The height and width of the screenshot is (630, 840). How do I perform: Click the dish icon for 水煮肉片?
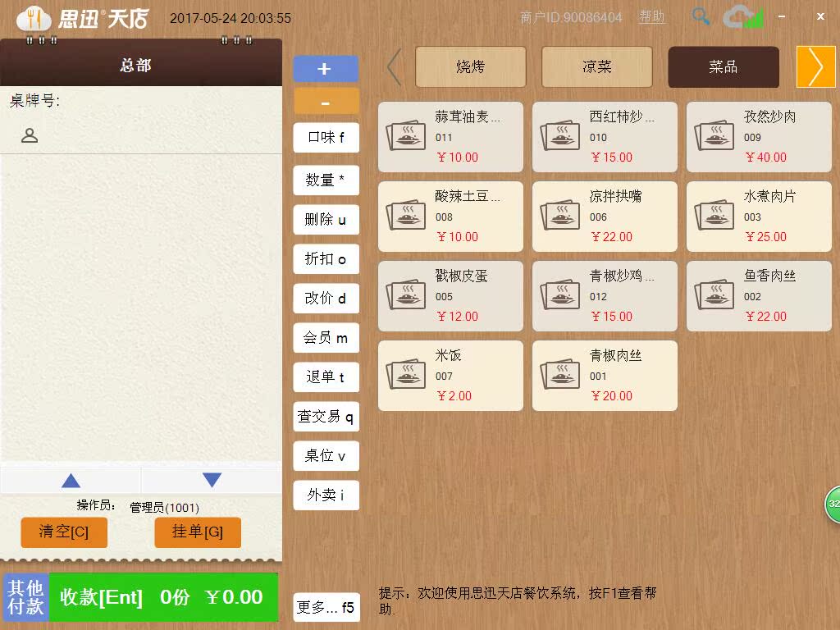tap(714, 216)
